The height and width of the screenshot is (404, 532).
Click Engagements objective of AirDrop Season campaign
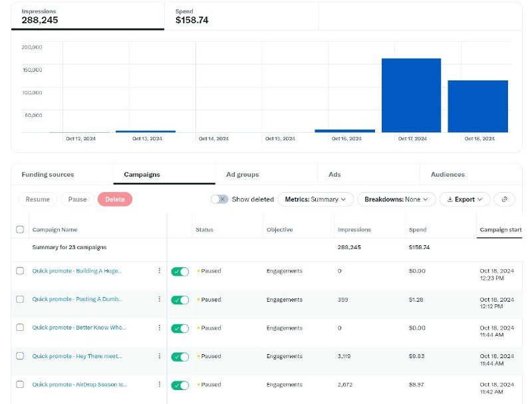(x=285, y=384)
